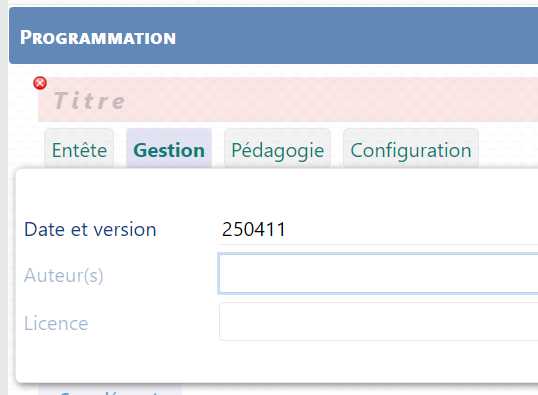
Task: Click the Date et version value 250411
Action: click(254, 229)
